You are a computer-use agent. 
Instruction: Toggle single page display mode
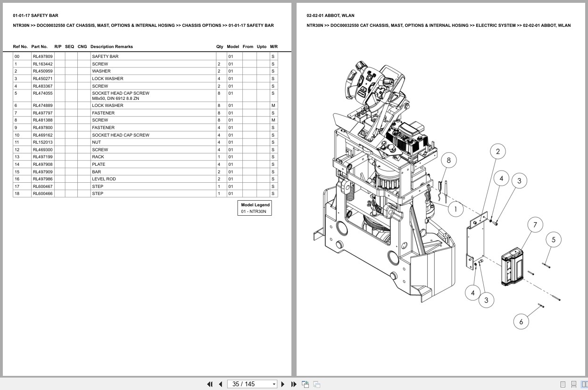point(563,384)
